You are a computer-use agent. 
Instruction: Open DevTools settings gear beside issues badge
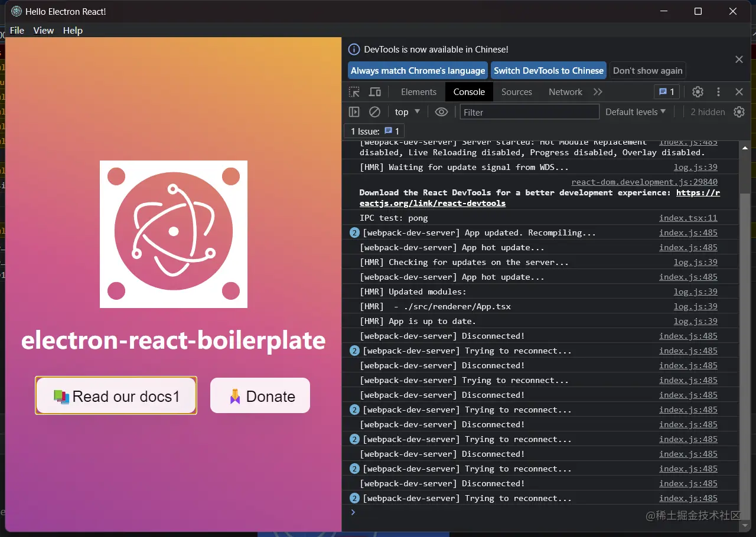[x=698, y=92]
